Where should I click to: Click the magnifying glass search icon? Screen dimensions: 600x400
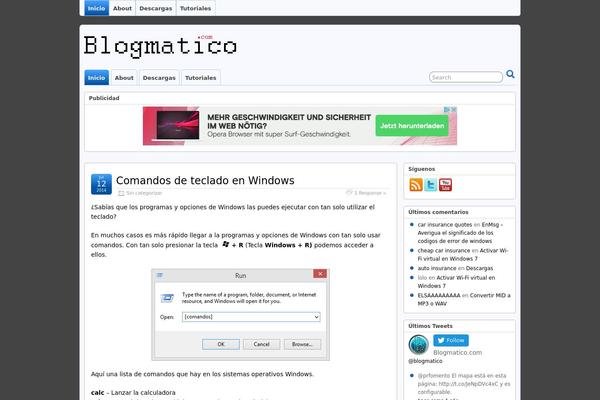(510, 74)
